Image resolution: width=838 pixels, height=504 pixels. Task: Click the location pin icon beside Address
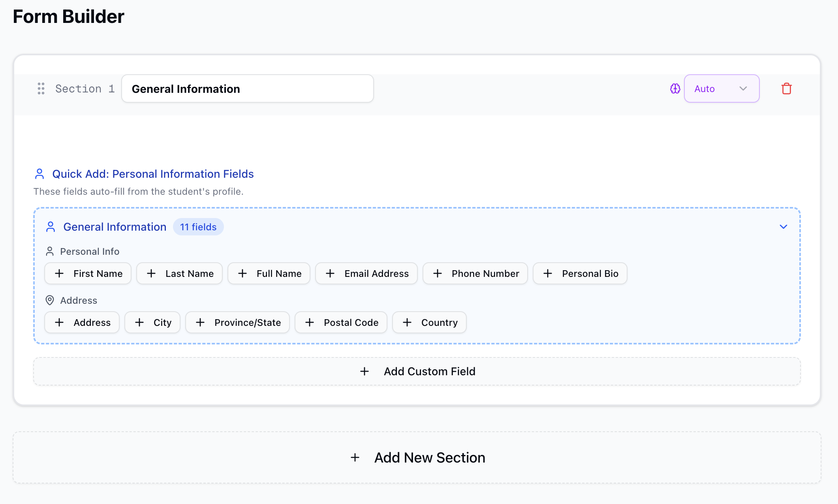50,300
